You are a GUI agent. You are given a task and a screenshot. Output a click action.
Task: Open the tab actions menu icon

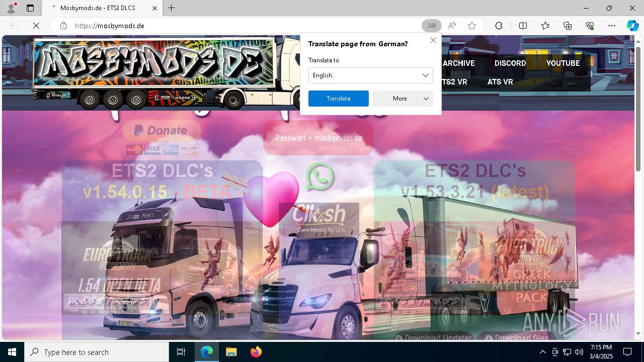(x=30, y=8)
